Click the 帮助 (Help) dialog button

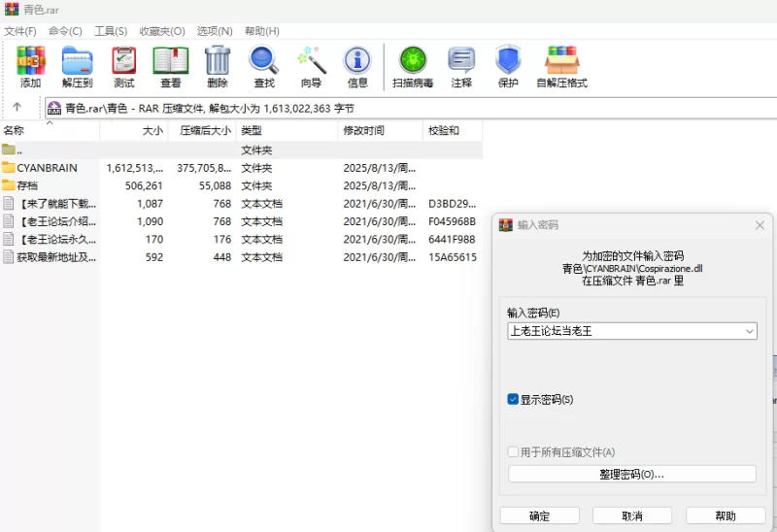pos(726,515)
